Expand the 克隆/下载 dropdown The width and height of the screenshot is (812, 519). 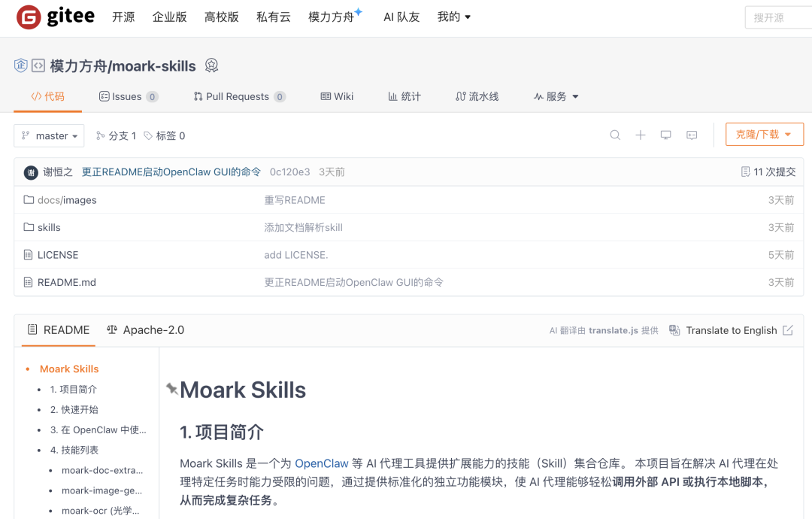[x=764, y=134]
